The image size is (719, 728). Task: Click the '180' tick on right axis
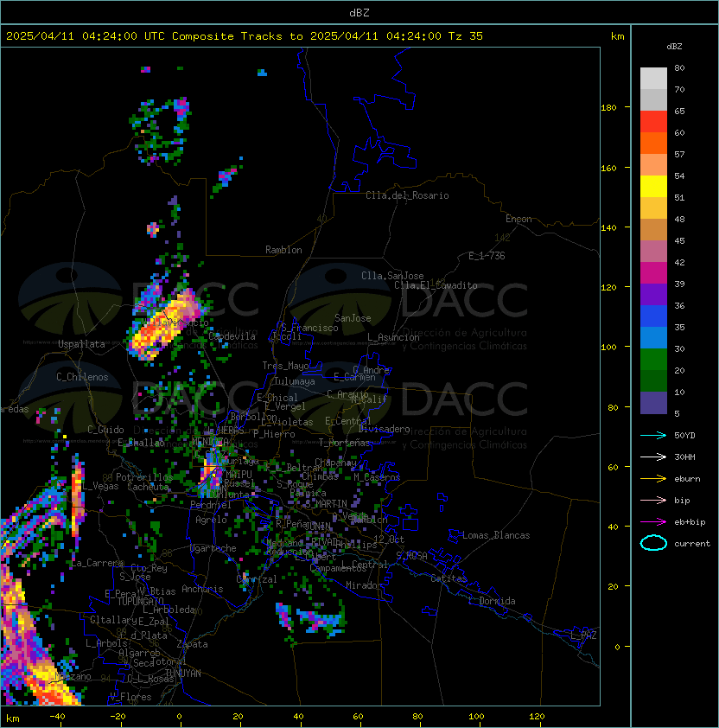[608, 108]
